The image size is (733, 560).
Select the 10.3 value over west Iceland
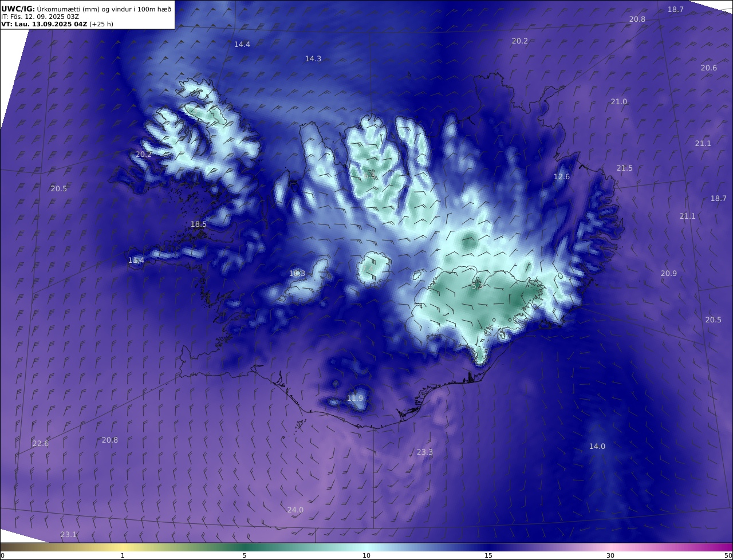(x=297, y=274)
